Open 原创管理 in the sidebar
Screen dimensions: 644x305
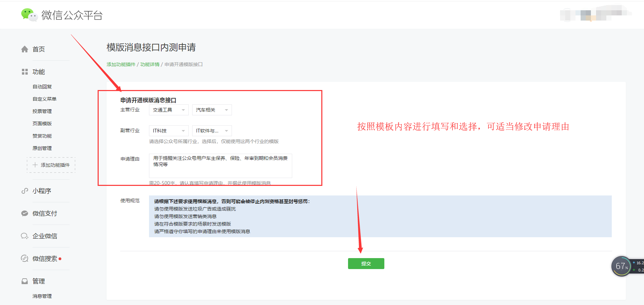(42, 148)
